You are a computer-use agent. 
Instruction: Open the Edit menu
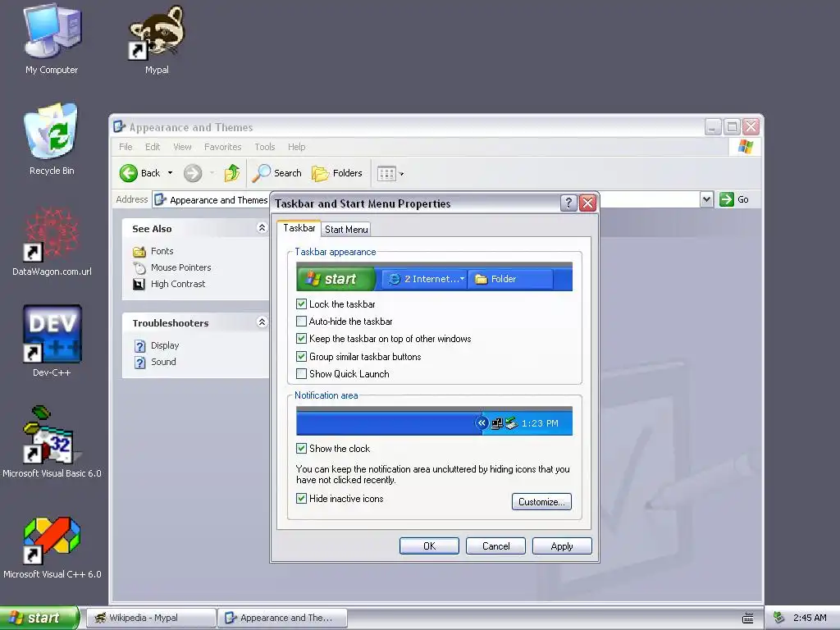coord(153,147)
